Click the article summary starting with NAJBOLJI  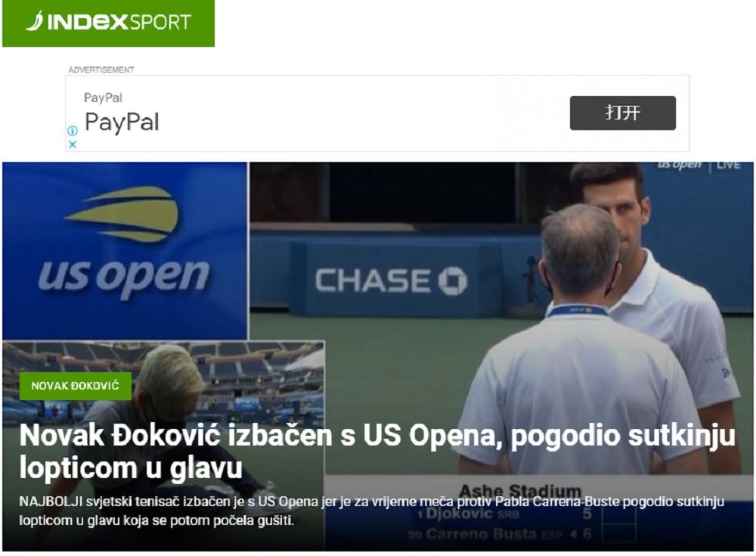(x=371, y=511)
